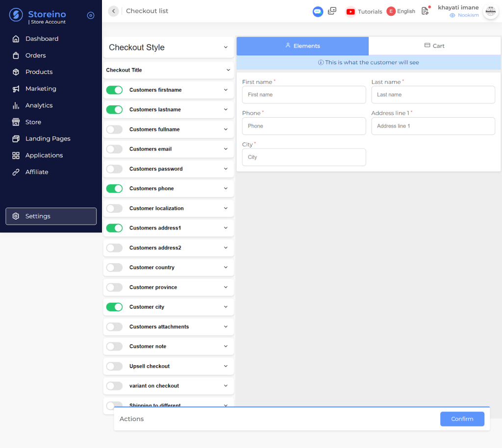This screenshot has height=448, width=502.
Task: Click the image gallery icon in header
Action: pos(332,11)
